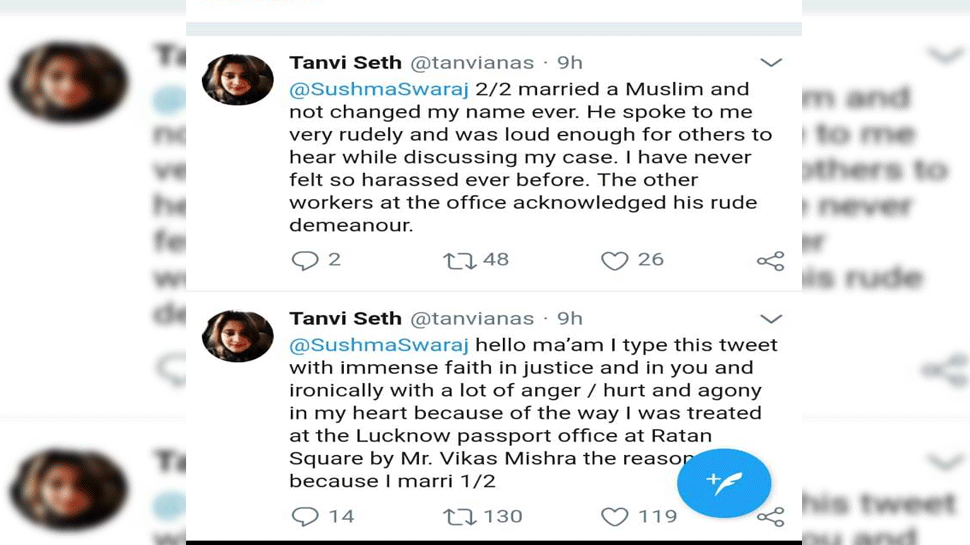Like the tweet with 26 likes
The height and width of the screenshot is (545, 970).
614,261
